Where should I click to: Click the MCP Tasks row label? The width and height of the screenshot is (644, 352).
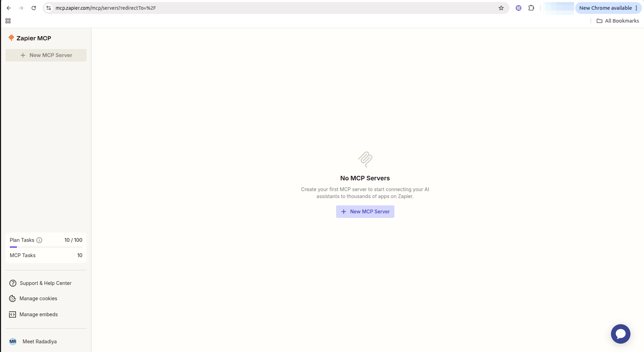pos(23,255)
